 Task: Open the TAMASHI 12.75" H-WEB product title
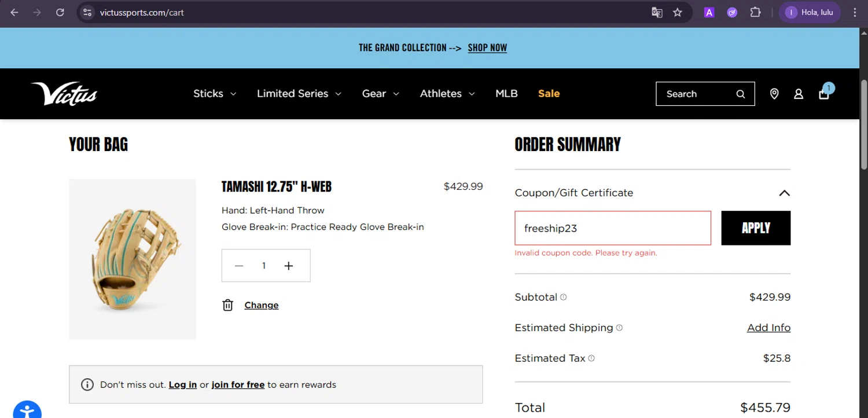coord(277,186)
